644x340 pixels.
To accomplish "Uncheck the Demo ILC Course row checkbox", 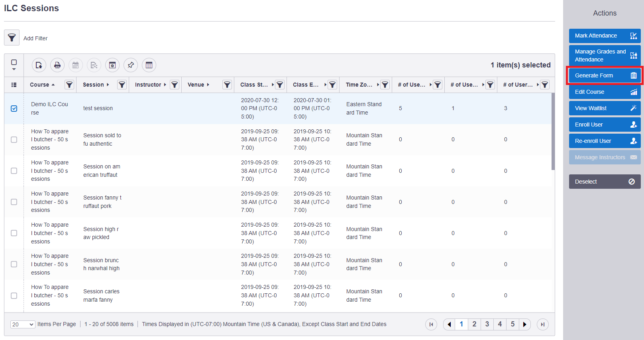I will pos(14,109).
